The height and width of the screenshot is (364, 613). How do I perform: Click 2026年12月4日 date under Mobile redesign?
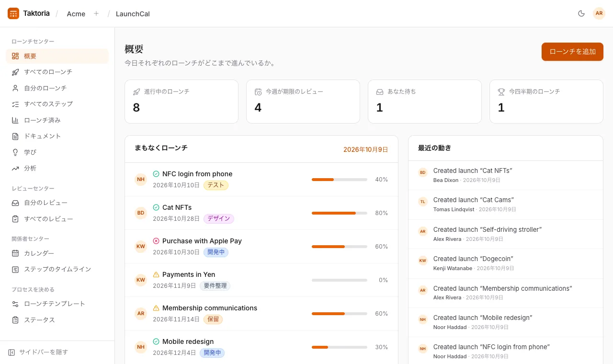[174, 353]
